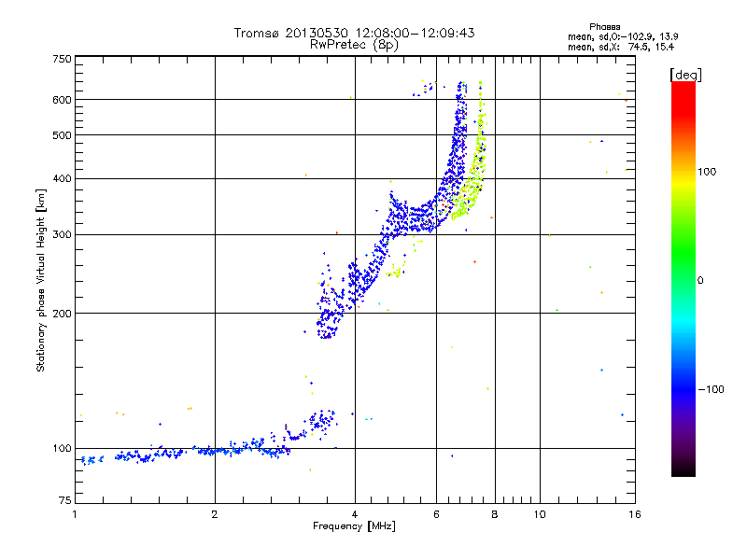Screen dimensions: 747x560
Task: Click the 750 tick on the height axis
Action: tap(62, 58)
